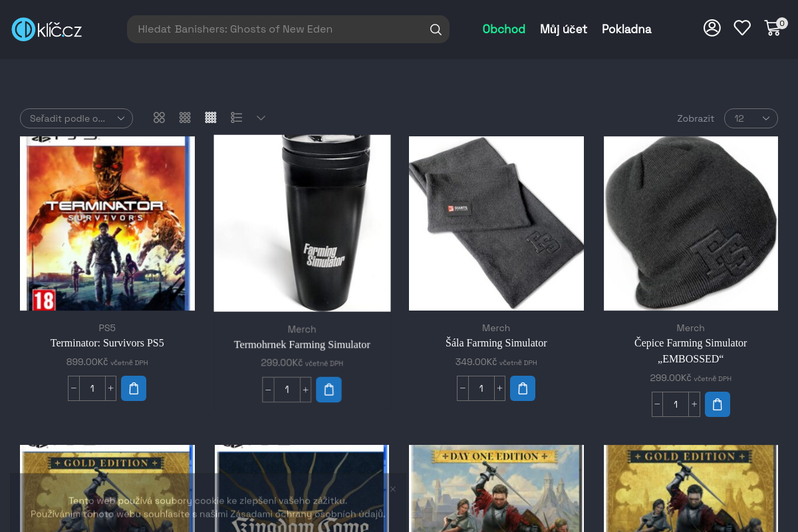Click the search magnifier icon
The width and height of the screenshot is (798, 532).
pos(436,29)
